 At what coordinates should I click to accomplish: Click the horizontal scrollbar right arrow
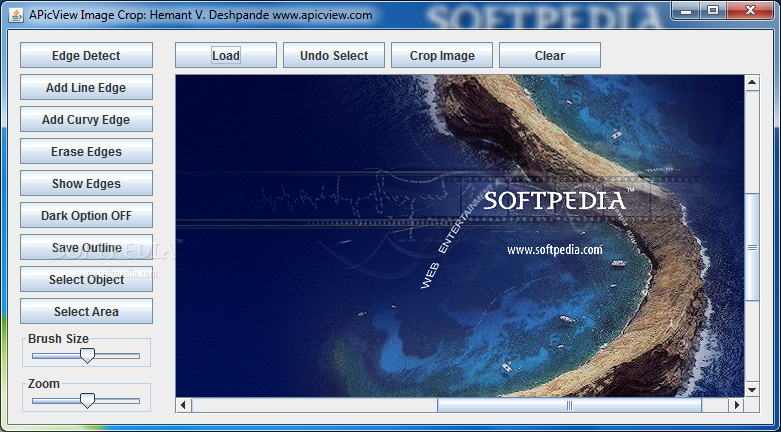tap(736, 405)
